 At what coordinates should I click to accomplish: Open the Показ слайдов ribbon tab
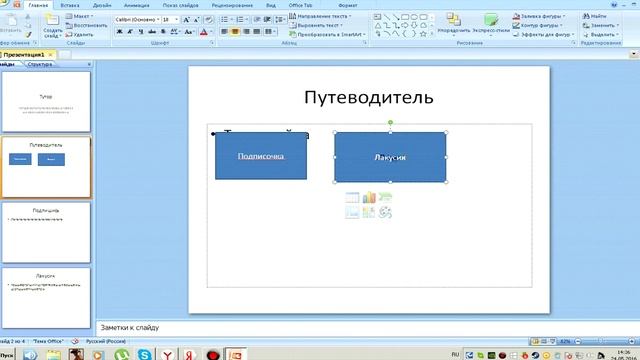click(180, 5)
